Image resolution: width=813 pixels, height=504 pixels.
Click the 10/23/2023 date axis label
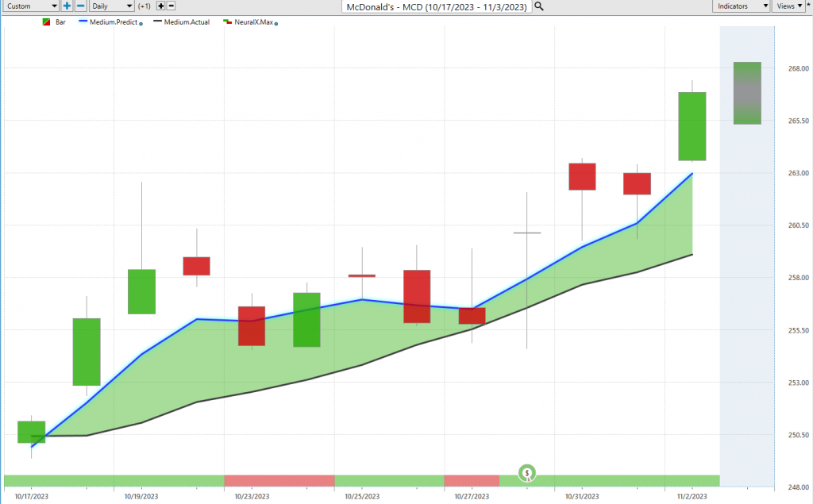coord(252,497)
